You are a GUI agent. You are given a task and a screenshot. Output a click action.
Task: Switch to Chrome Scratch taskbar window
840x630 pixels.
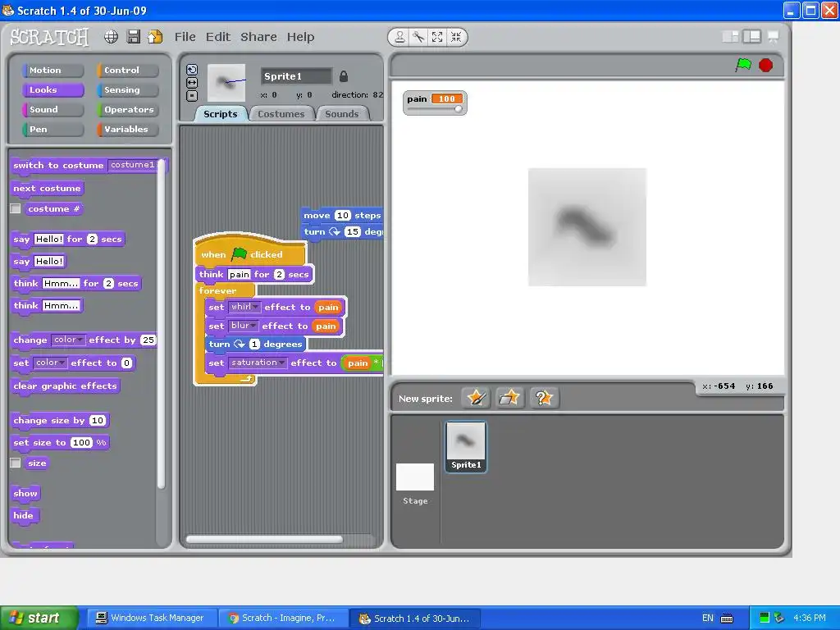[284, 619]
